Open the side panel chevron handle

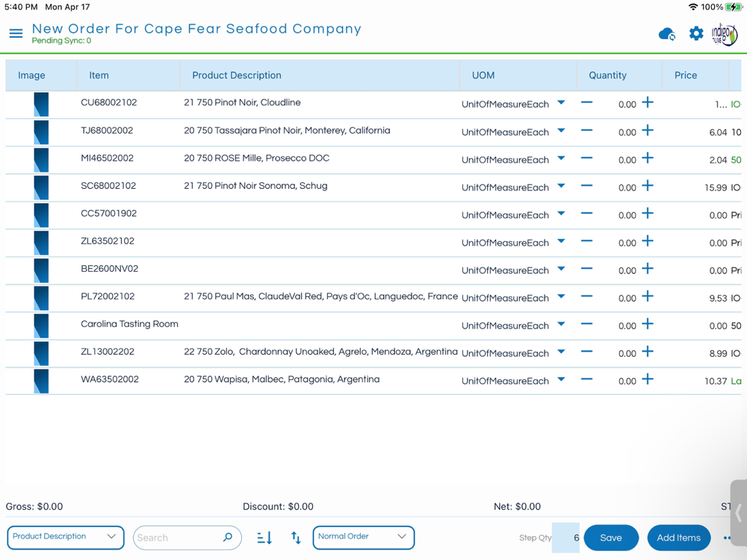pos(739,514)
